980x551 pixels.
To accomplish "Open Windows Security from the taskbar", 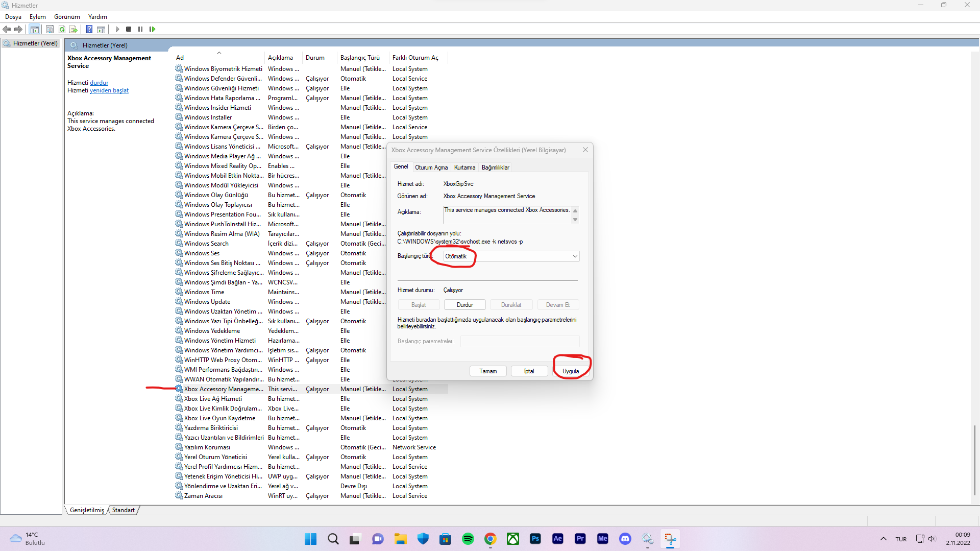I will tap(423, 539).
